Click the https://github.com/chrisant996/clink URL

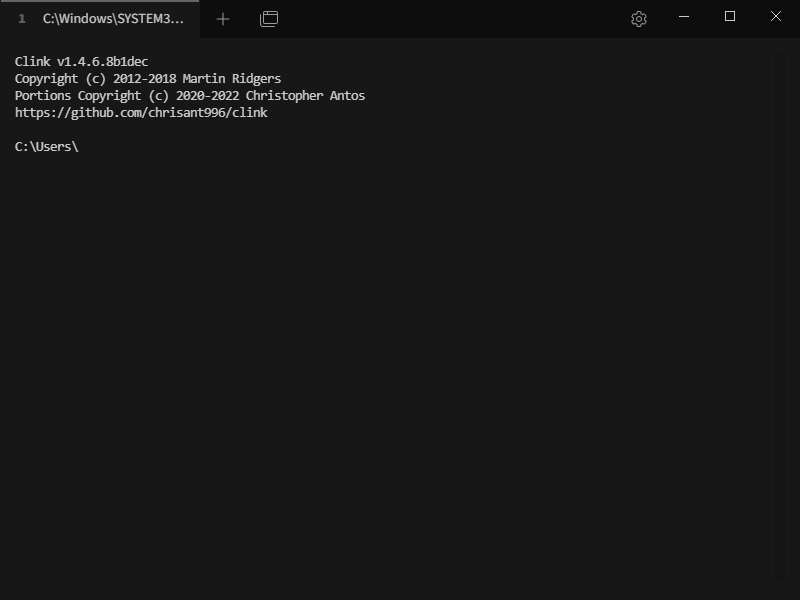coord(140,112)
